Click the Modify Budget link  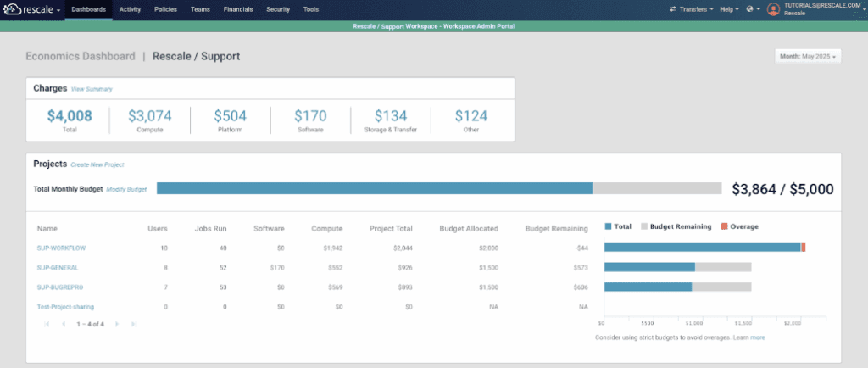[x=126, y=189]
